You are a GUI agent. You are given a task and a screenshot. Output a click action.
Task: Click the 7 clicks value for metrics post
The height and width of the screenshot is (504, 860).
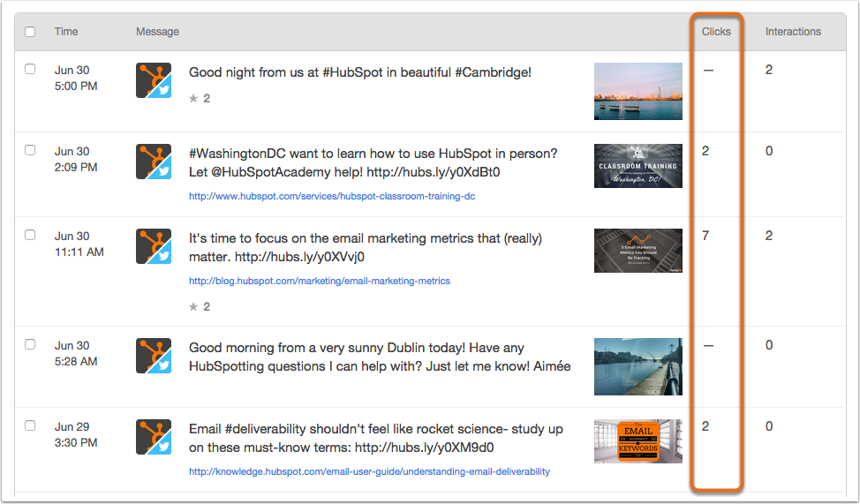[x=705, y=236]
